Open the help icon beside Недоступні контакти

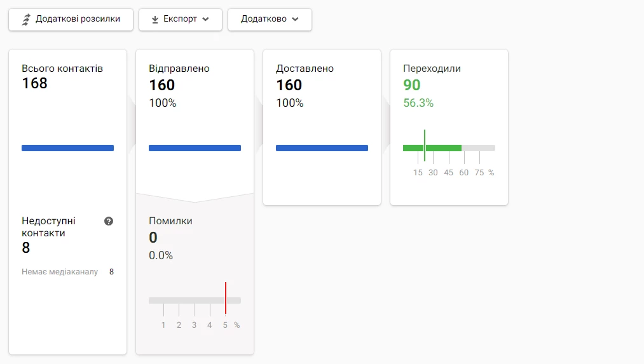[109, 221]
